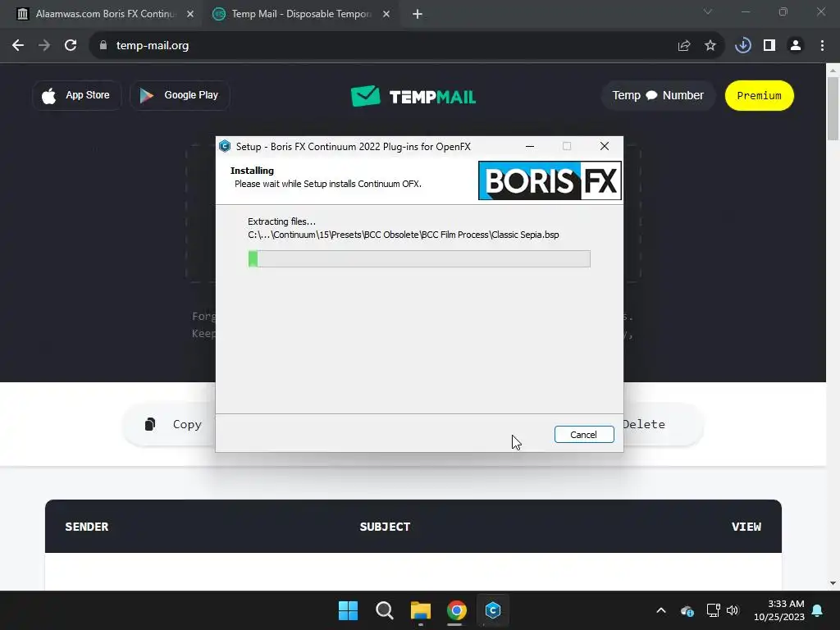Toggle the browser side panel
This screenshot has height=630, width=840.
[x=769, y=46]
